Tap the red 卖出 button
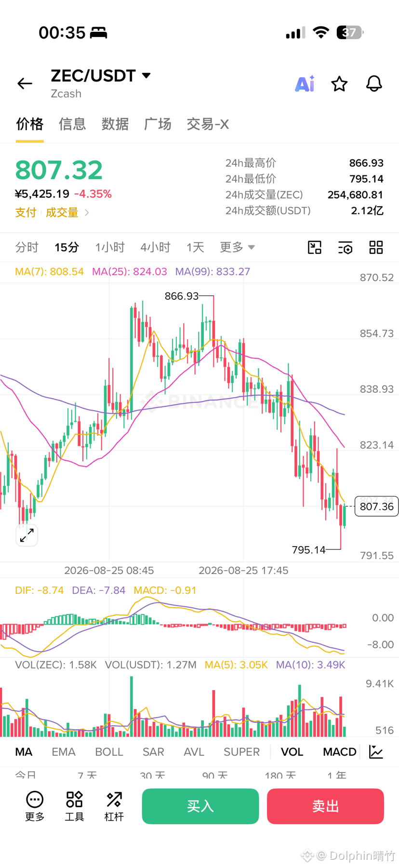The height and width of the screenshot is (868, 399). click(x=325, y=806)
